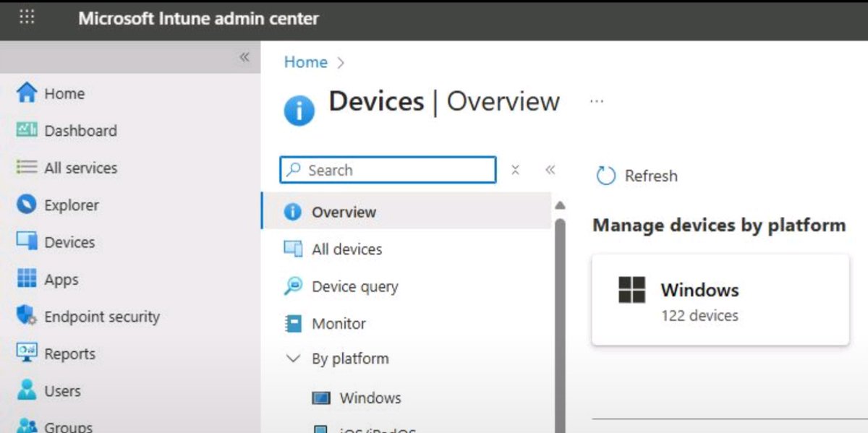The height and width of the screenshot is (433, 868).
Task: Open Groups in the left navigation
Action: [68, 426]
